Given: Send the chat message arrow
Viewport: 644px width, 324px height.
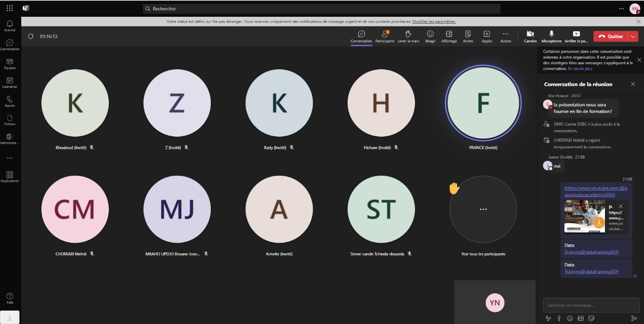Looking at the screenshot, I should (633, 318).
